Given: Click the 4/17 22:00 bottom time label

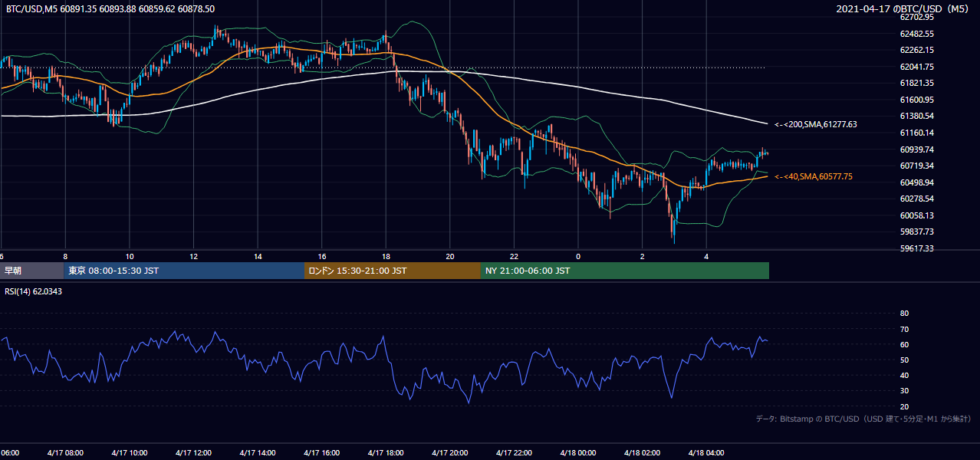Looking at the screenshot, I should pos(514,453).
